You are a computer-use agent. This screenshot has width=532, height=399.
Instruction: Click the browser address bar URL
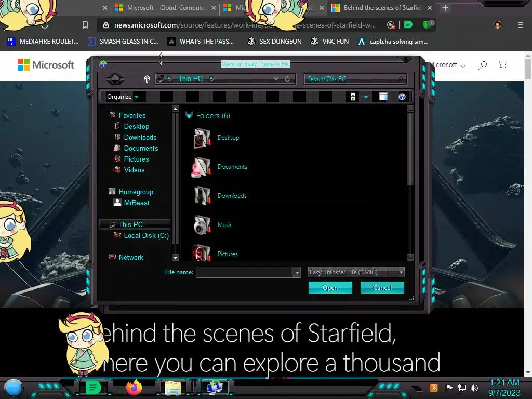tap(244, 25)
